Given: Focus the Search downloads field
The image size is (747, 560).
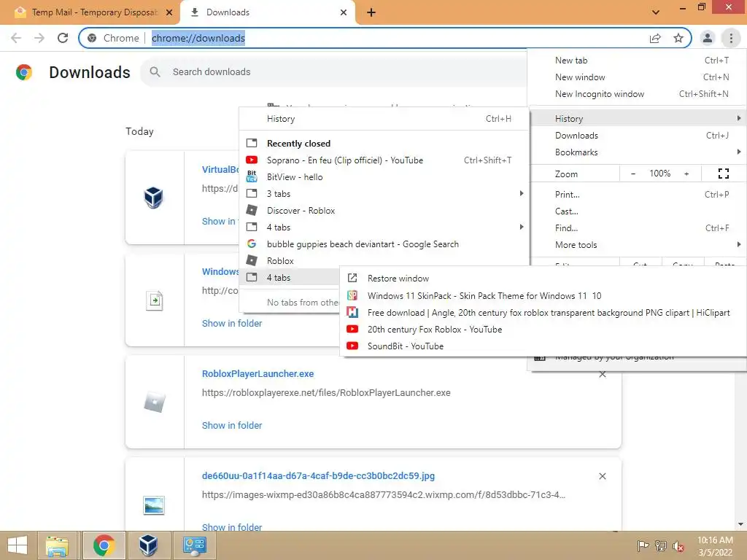Looking at the screenshot, I should (x=333, y=72).
